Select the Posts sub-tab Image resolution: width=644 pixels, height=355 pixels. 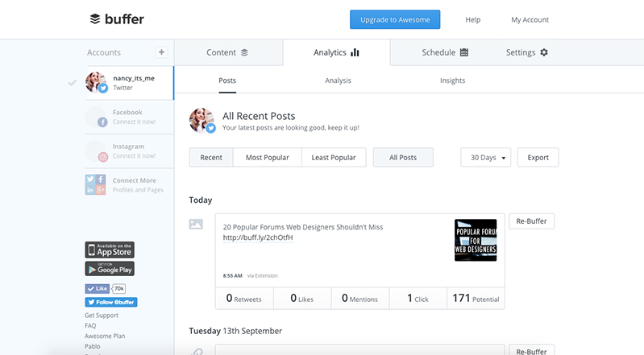point(227,80)
